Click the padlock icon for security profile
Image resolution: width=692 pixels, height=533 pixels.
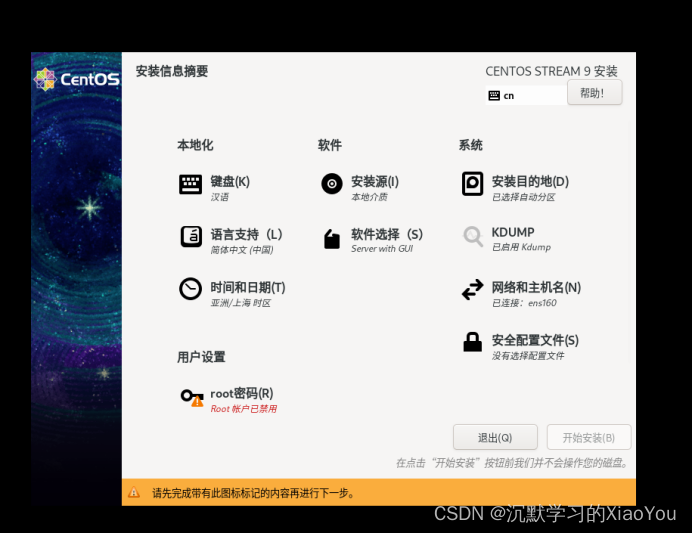click(473, 342)
